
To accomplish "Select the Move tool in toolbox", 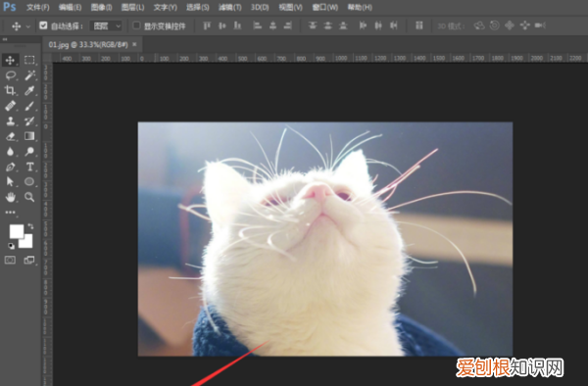I will pyautogui.click(x=10, y=60).
